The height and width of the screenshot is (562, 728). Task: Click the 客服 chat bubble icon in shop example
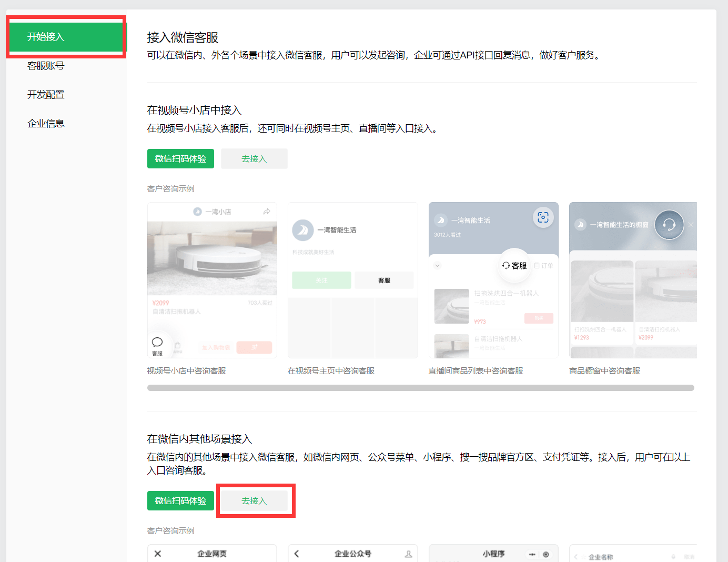[x=157, y=342]
